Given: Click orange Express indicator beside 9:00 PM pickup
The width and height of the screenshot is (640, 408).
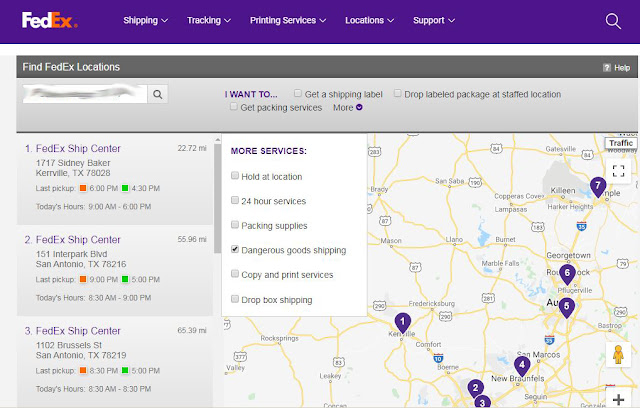Looking at the screenshot, I should pos(83,279).
